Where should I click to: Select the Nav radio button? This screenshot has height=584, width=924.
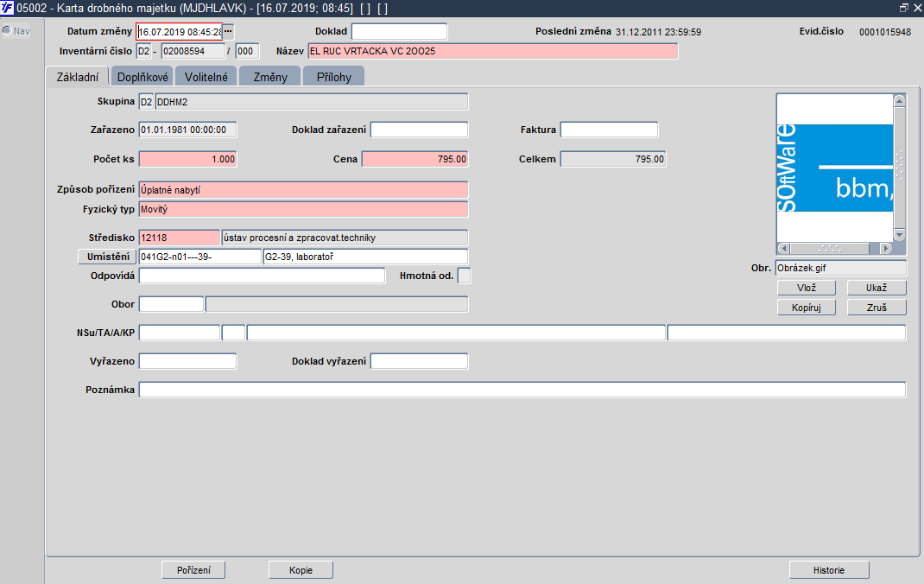(x=7, y=30)
